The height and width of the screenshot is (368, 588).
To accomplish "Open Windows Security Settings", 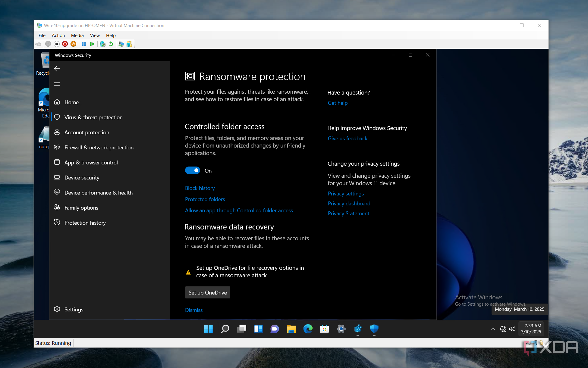I will pyautogui.click(x=110, y=309).
